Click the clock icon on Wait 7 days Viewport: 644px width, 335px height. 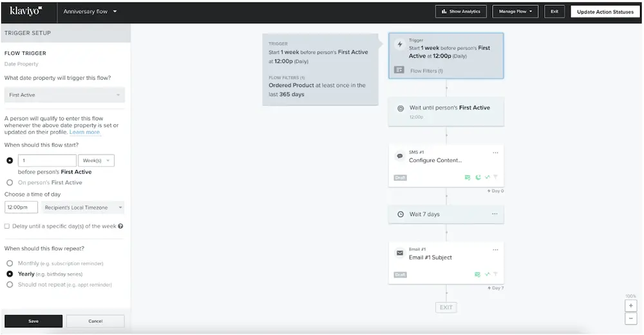click(400, 214)
